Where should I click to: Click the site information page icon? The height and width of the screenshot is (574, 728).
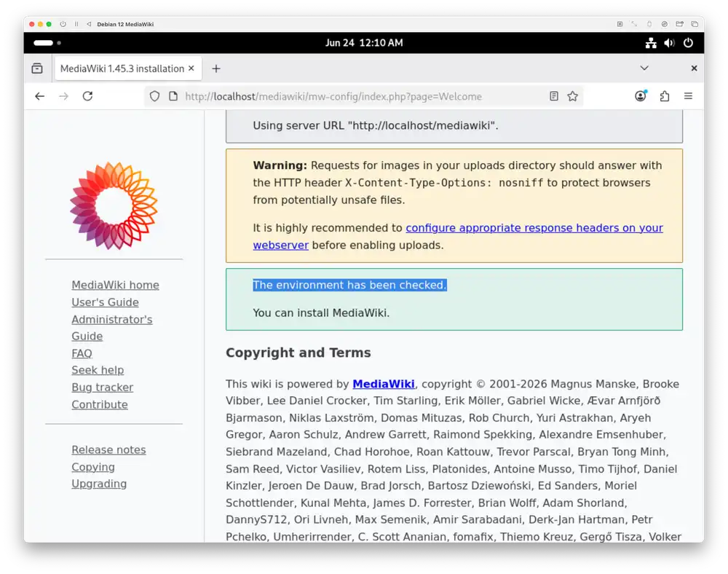[173, 96]
